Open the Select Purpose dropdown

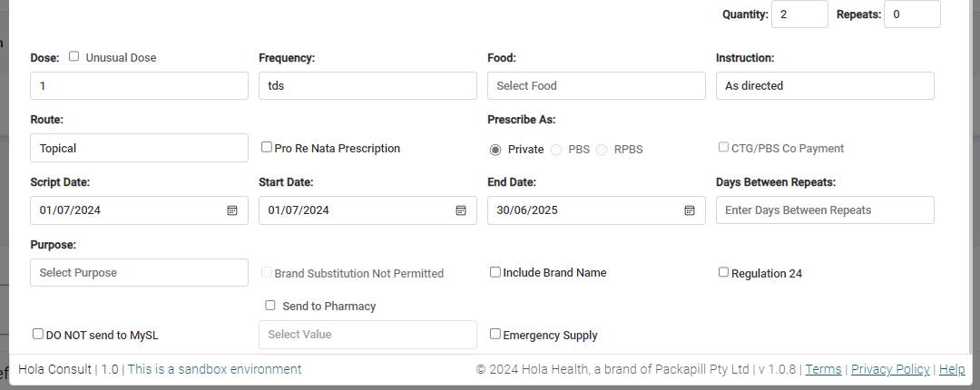[140, 272]
